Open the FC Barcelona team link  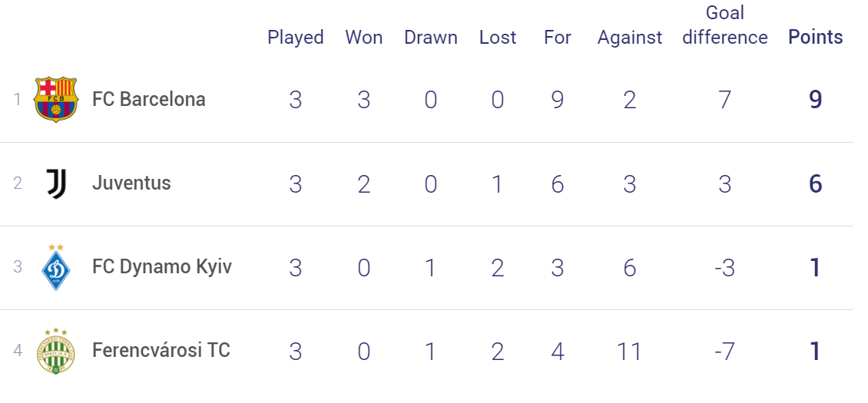[x=149, y=100]
